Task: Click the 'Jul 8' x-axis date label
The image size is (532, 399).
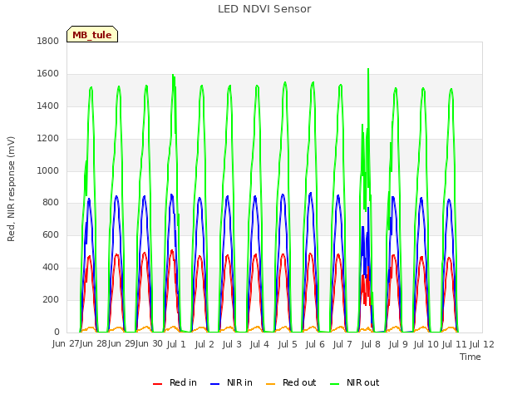Action: coord(371,344)
